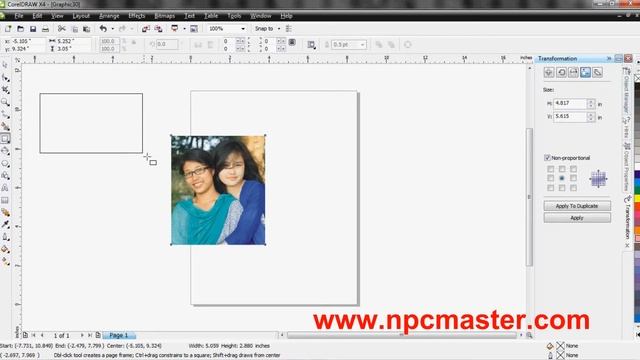Select the top-right anchor point box
The image size is (640, 360).
573,169
